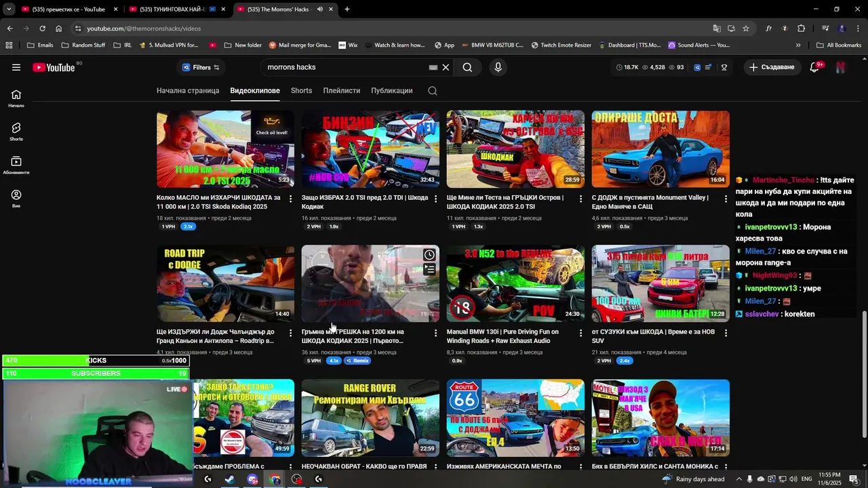Open the browser extensions puzzle icon
The image size is (868, 488).
[x=802, y=28]
